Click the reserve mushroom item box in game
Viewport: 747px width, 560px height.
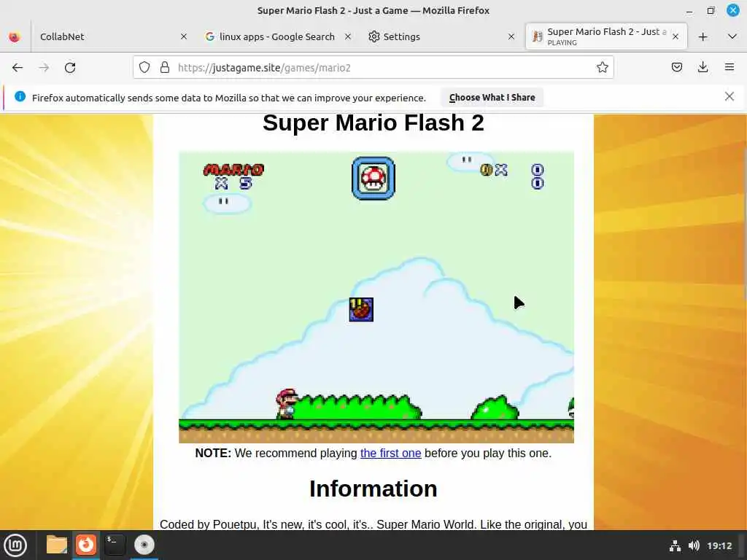[373, 178]
